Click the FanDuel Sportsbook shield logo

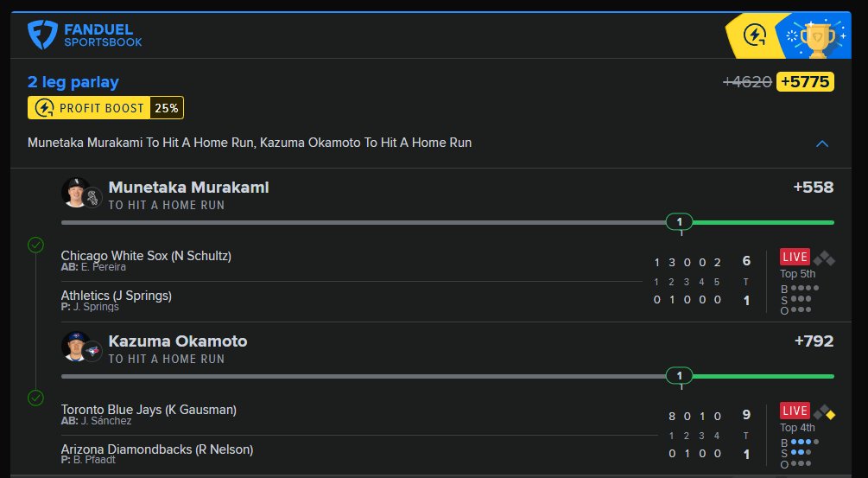[42, 35]
